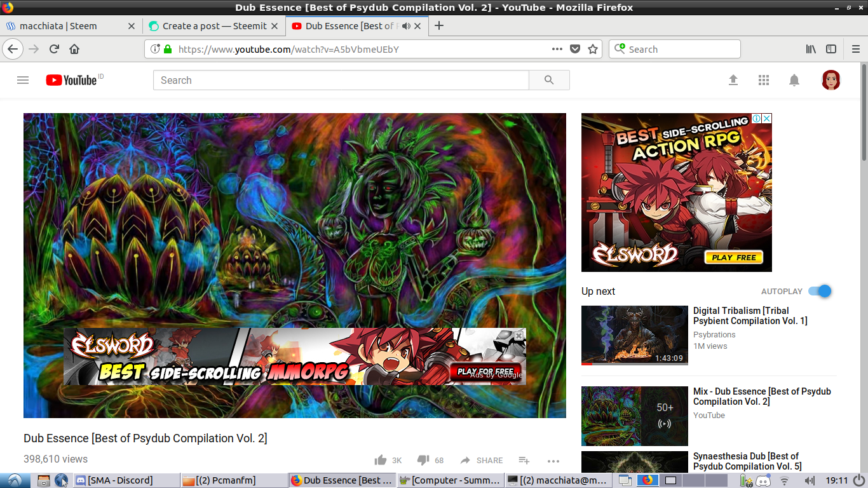868x488 pixels.
Task: Click the taskbar volume speaker icon
Action: (x=809, y=480)
